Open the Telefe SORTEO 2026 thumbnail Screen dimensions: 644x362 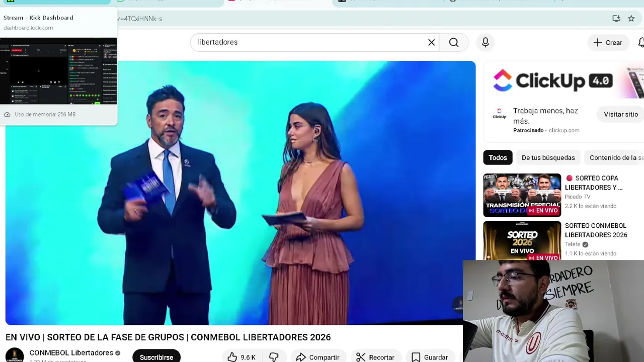click(x=522, y=241)
